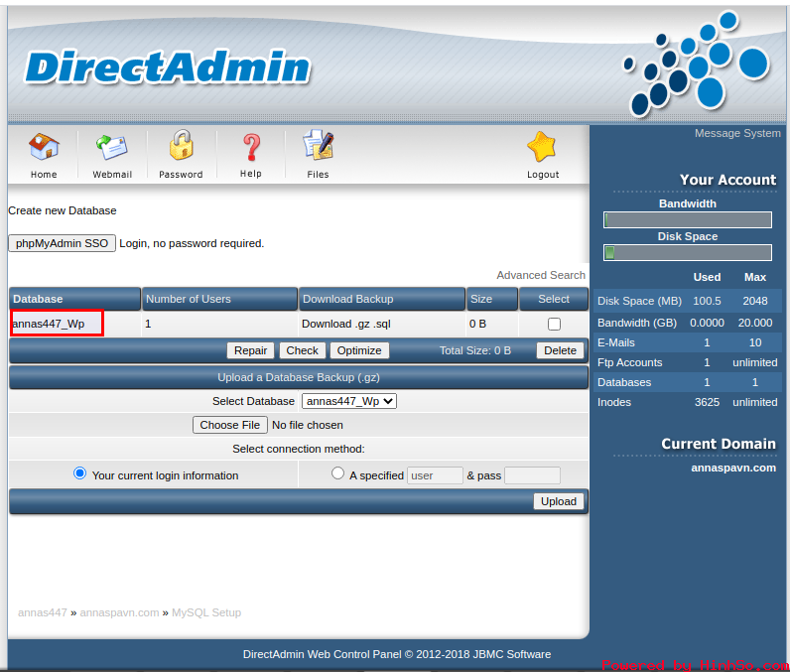
Task: Click the Logout star icon
Action: [x=542, y=147]
